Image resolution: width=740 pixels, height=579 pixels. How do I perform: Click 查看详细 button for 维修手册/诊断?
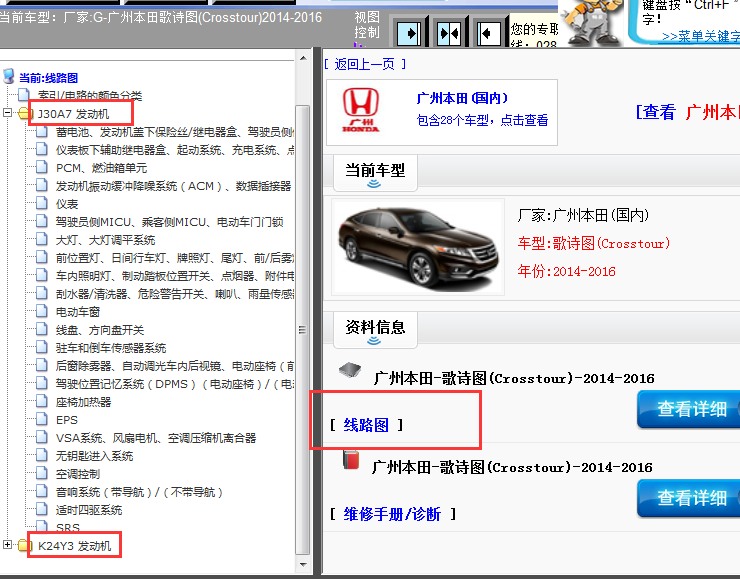(690, 498)
